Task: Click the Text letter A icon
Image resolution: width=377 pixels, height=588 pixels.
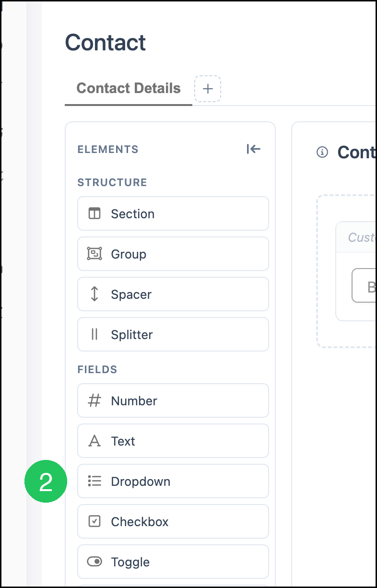Action: [94, 441]
